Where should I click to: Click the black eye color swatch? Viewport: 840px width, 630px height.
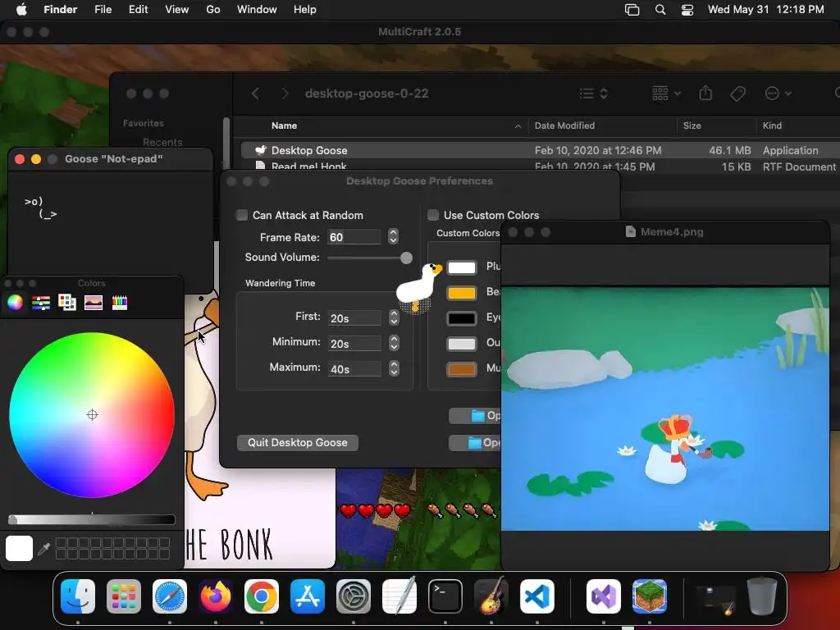coord(461,318)
